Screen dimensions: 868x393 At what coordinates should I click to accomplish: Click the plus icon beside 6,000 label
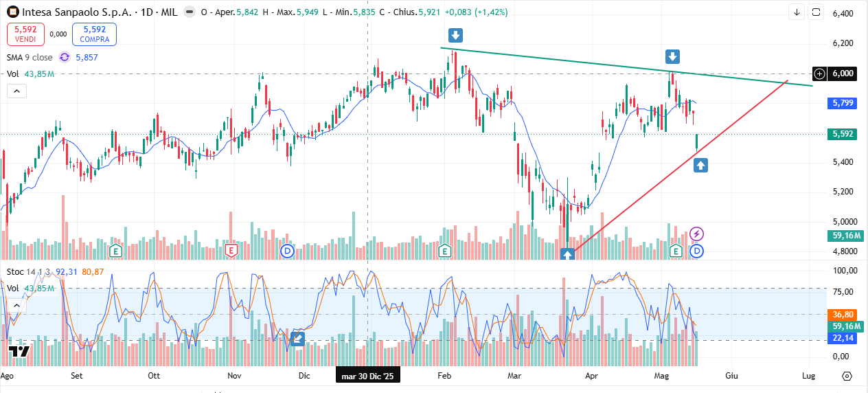(x=819, y=74)
